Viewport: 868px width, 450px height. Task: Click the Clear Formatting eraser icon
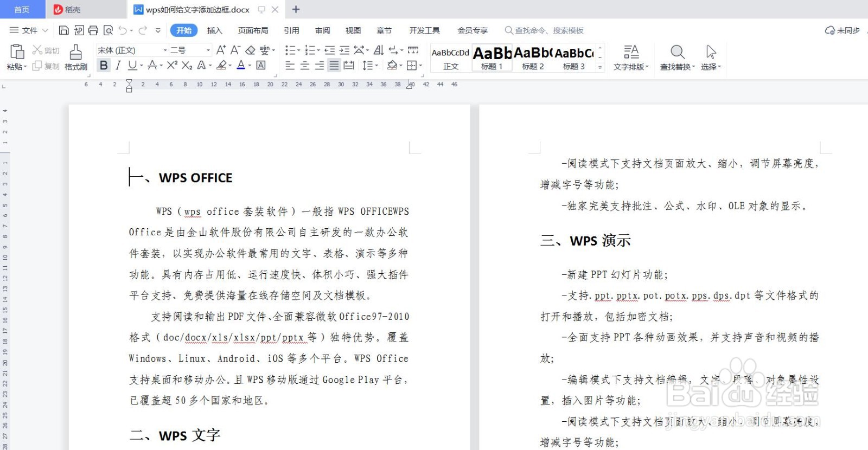[250, 50]
